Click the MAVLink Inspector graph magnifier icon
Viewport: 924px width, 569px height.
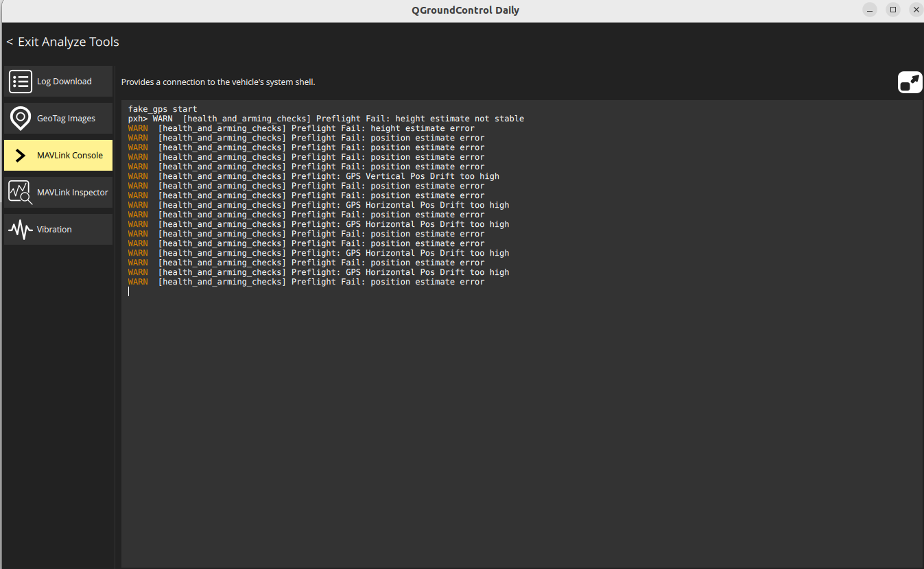(21, 193)
